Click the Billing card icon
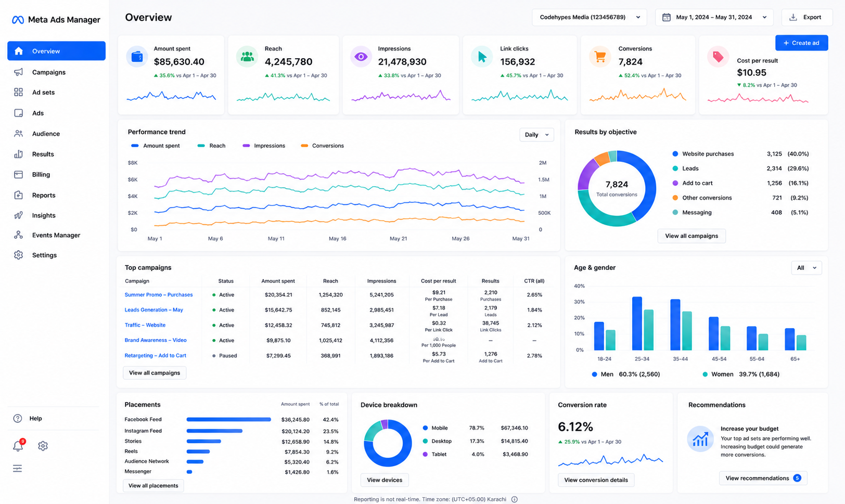Viewport: 845px width, 504px height. (18, 174)
